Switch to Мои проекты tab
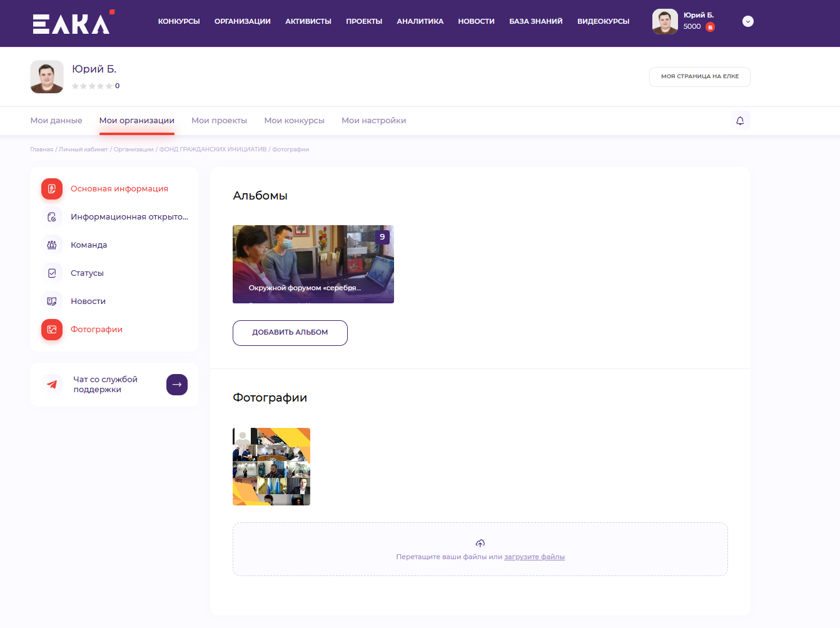The height and width of the screenshot is (628, 840). [x=219, y=121]
